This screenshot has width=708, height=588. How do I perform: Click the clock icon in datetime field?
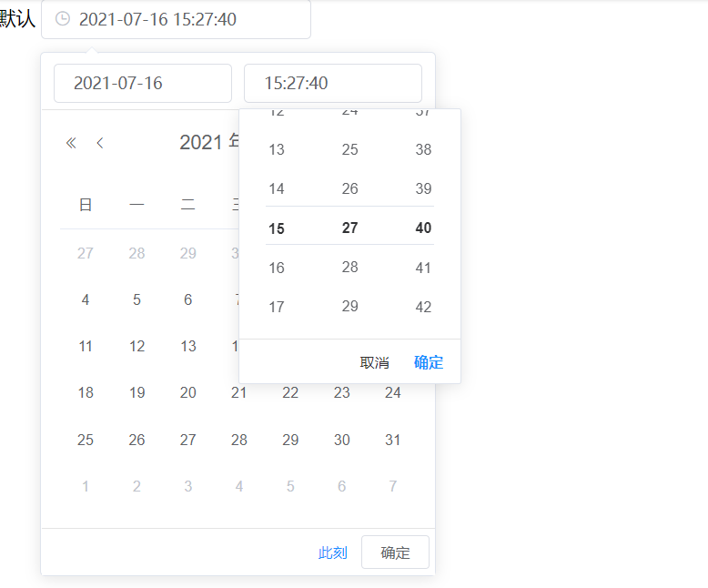tap(62, 19)
